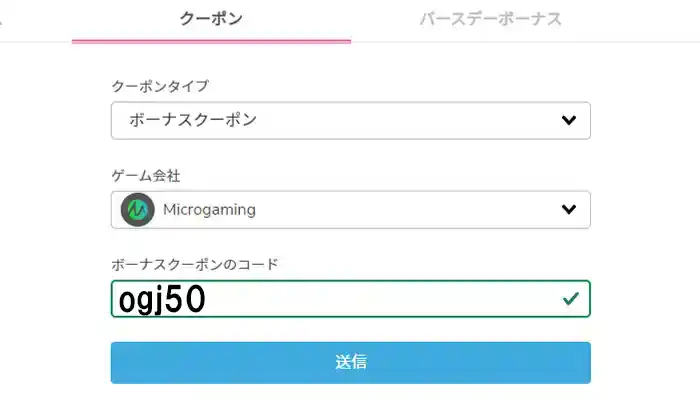Open the クーポンタイプ dropdown box

pos(350,121)
